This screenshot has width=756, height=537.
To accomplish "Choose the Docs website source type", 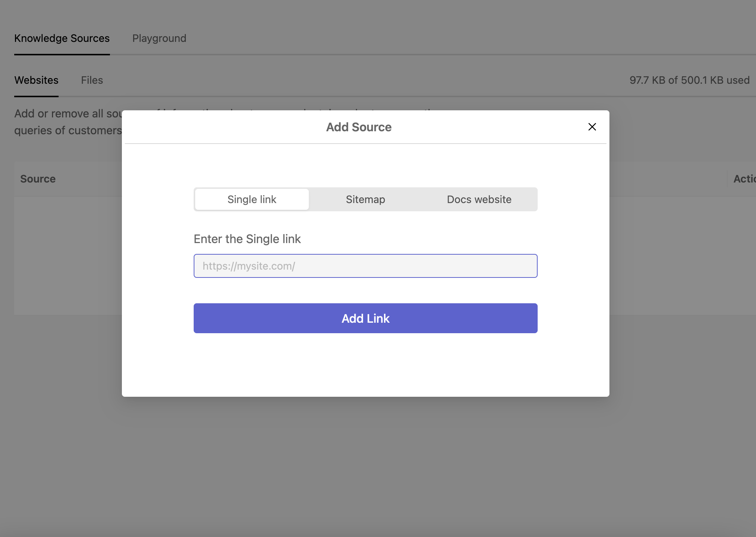I will 479,199.
